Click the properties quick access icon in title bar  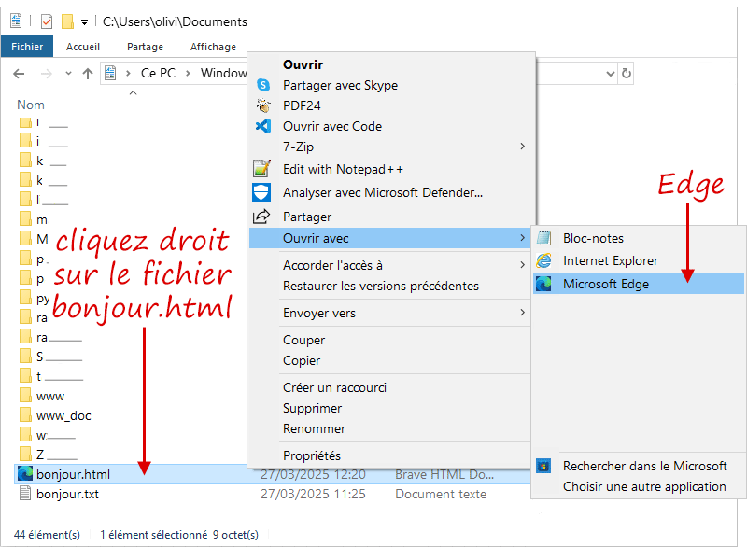[16, 21]
